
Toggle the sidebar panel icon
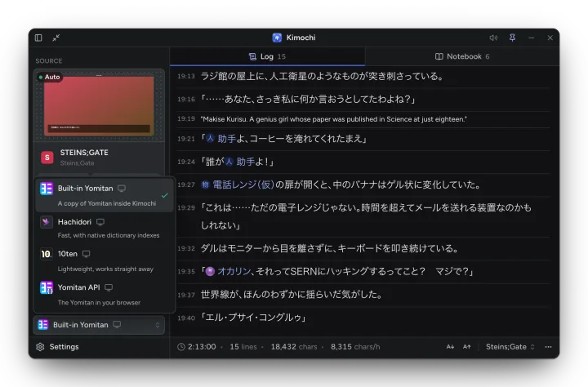pos(38,38)
